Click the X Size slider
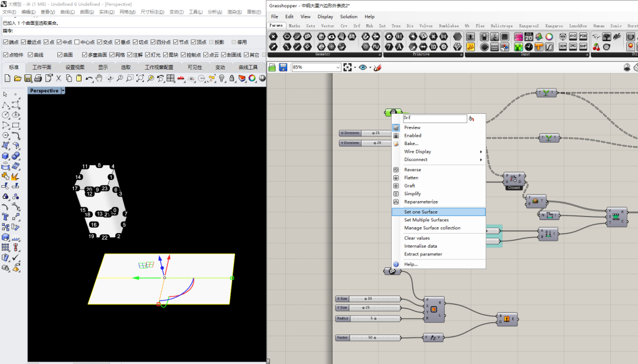This screenshot has height=364, width=638. click(x=368, y=299)
